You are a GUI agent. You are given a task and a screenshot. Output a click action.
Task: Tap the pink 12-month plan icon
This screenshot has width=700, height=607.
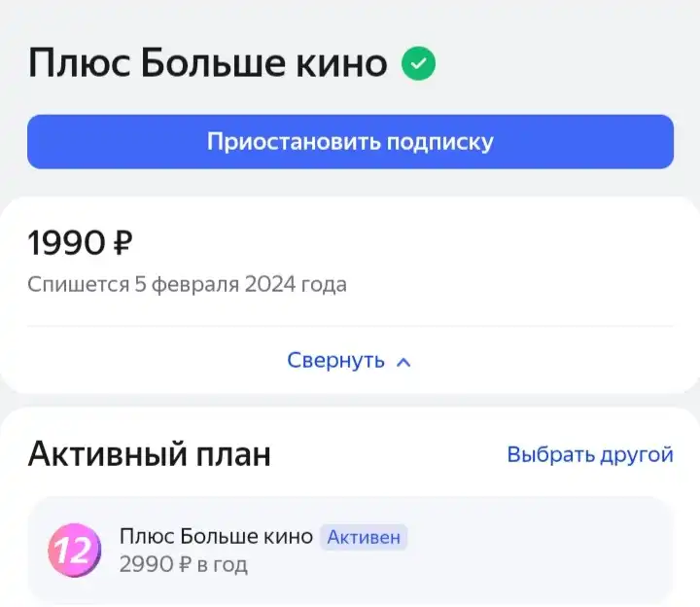(x=75, y=551)
